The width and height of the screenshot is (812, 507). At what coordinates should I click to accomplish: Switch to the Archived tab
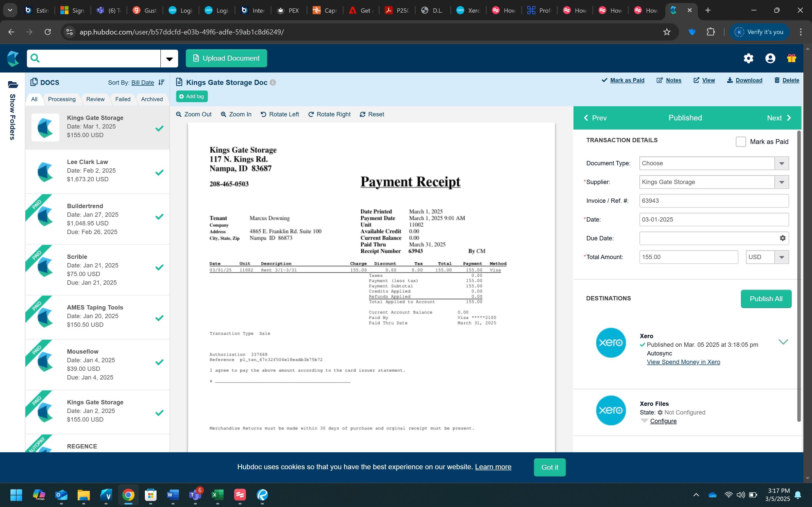[x=152, y=99]
